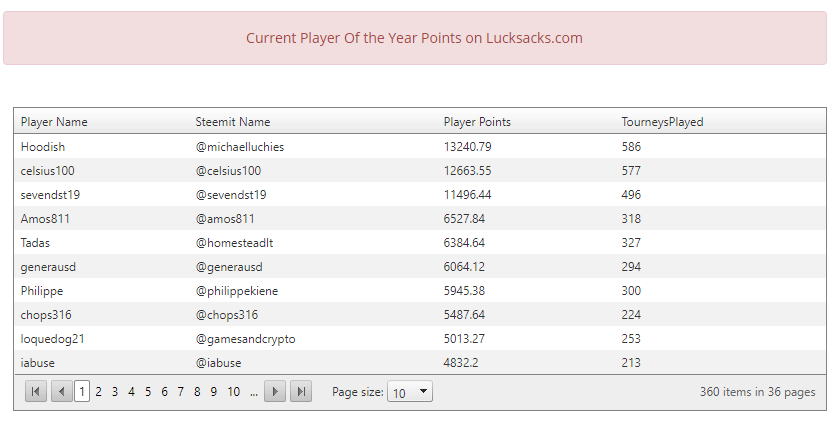The height and width of the screenshot is (425, 836).
Task: Select the Philippe player name cell
Action: pyautogui.click(x=42, y=291)
